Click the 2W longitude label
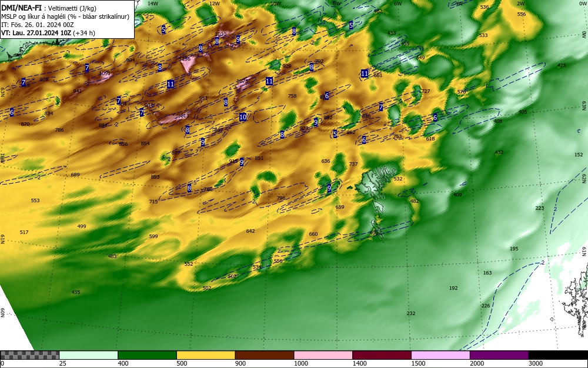The width and height of the screenshot is (588, 368). point(520,4)
